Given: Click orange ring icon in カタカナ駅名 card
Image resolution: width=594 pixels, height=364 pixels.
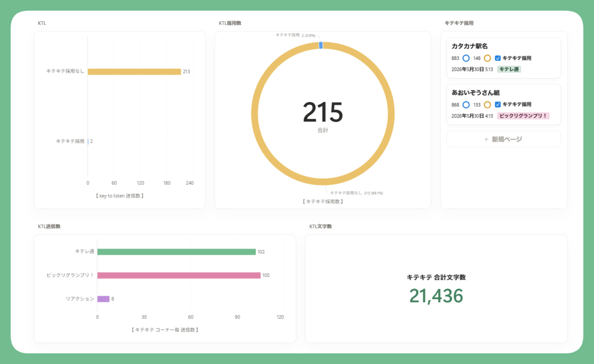Looking at the screenshot, I should click(x=487, y=58).
